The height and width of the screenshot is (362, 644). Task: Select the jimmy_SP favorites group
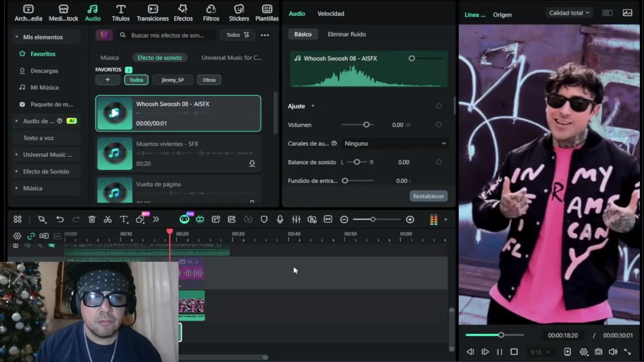click(x=173, y=80)
